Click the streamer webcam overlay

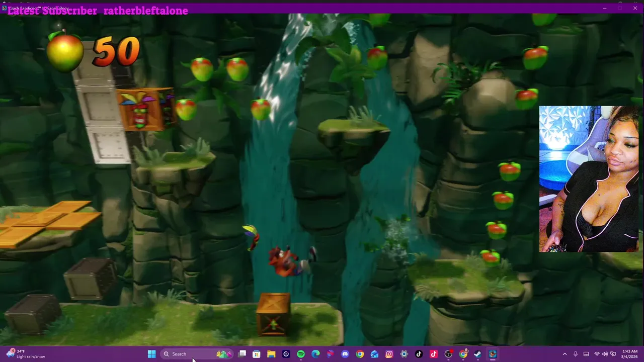pos(589,178)
